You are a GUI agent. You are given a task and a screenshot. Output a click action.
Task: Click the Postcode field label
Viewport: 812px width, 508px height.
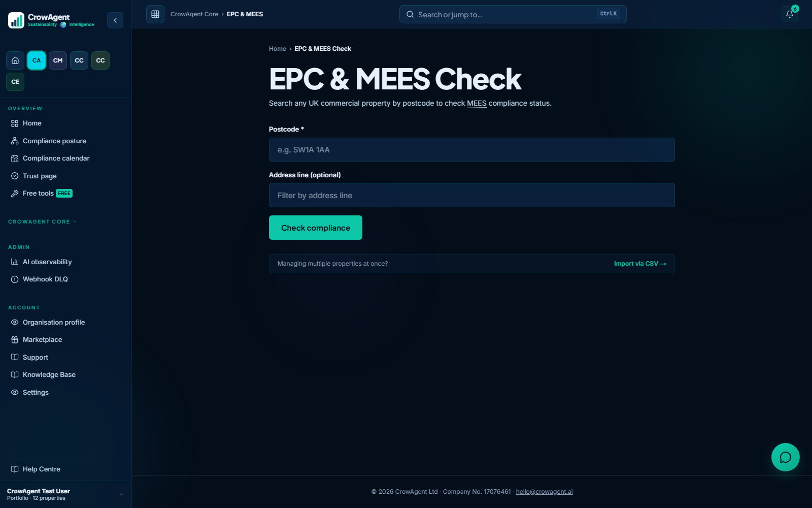click(286, 130)
